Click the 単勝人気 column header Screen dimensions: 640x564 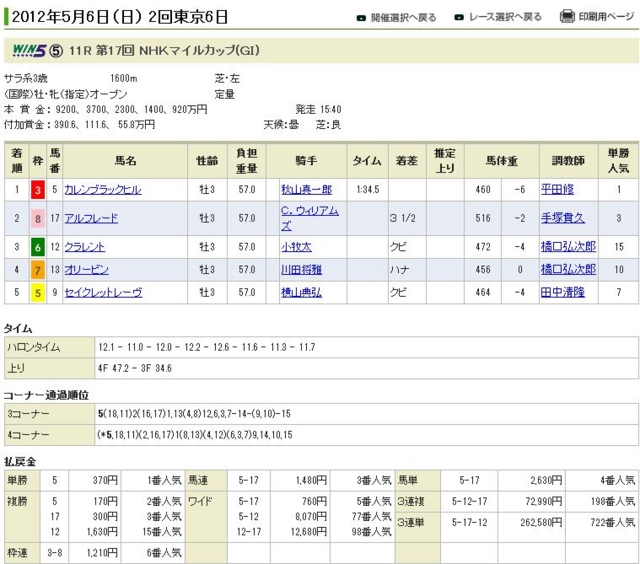(x=618, y=161)
